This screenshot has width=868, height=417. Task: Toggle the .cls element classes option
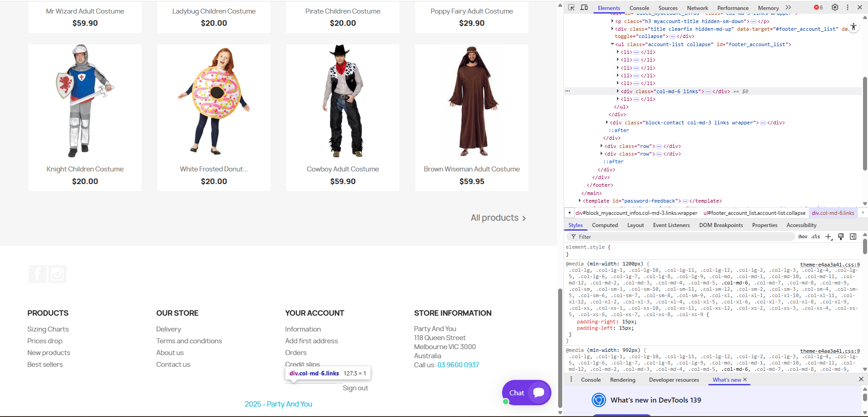(816, 237)
